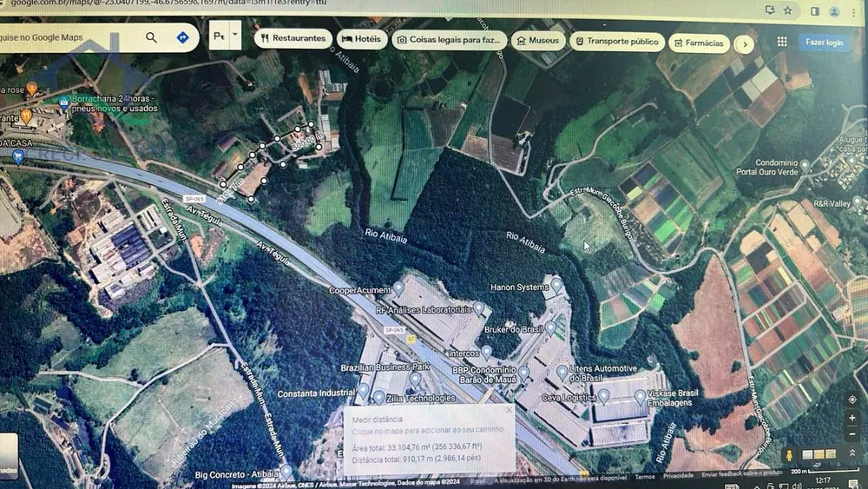Click the Bruker do Brasil pin
868x489 pixels.
[x=550, y=327]
